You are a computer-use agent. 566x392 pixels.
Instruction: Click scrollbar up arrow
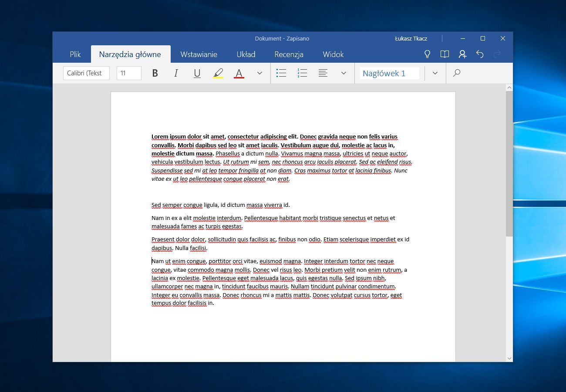509,88
